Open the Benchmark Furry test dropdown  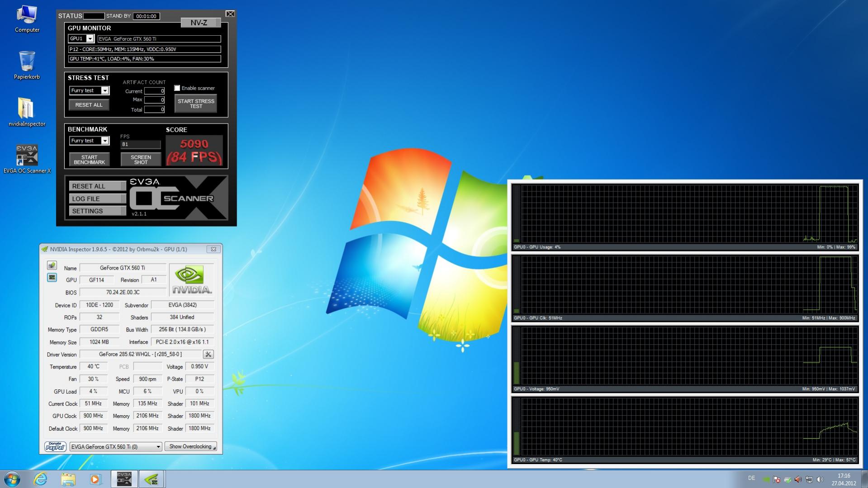pyautogui.click(x=89, y=141)
